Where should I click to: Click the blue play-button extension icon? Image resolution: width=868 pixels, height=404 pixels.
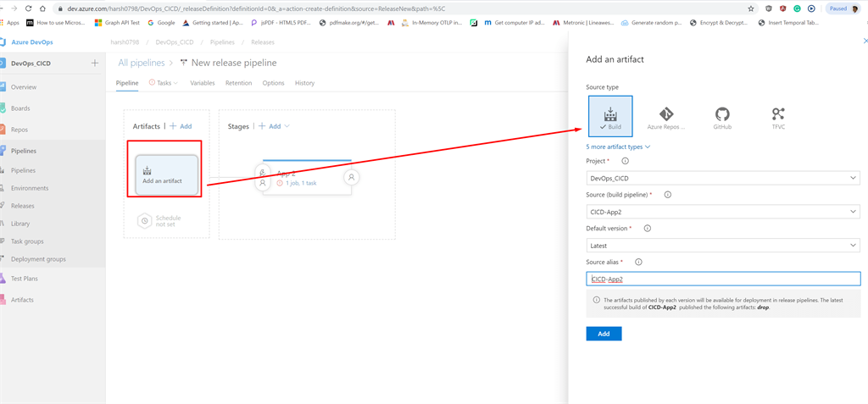[811, 8]
